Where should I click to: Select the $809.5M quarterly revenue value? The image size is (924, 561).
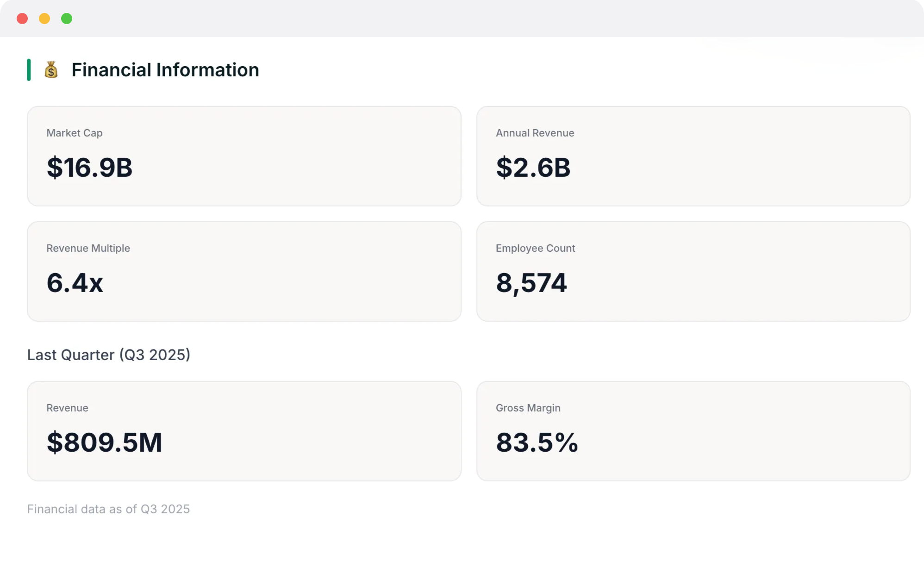105,442
